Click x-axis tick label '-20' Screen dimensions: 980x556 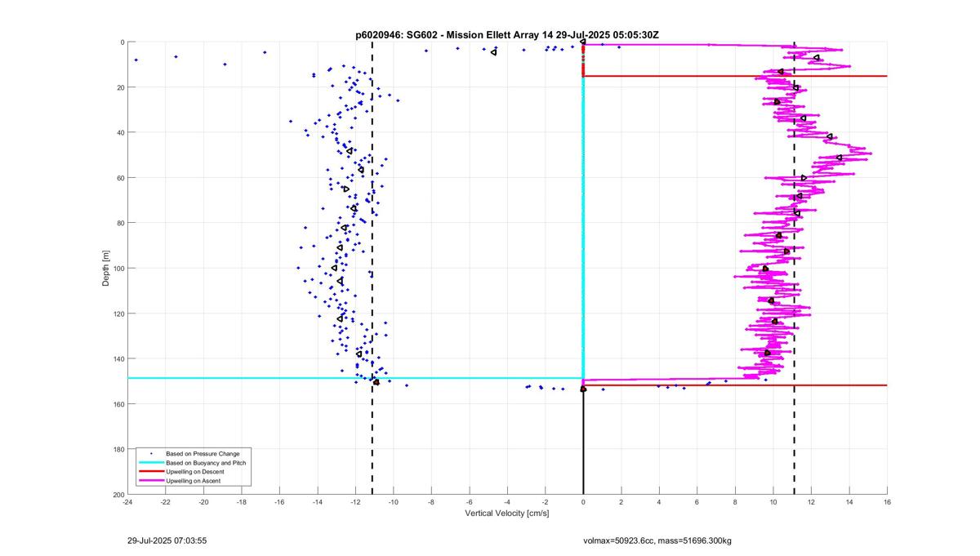(203, 503)
